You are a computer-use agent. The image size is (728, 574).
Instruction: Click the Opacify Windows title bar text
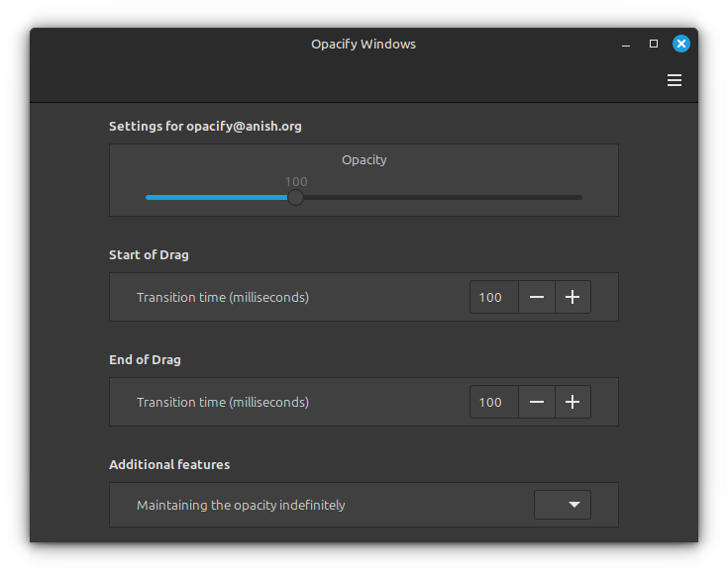coord(364,44)
